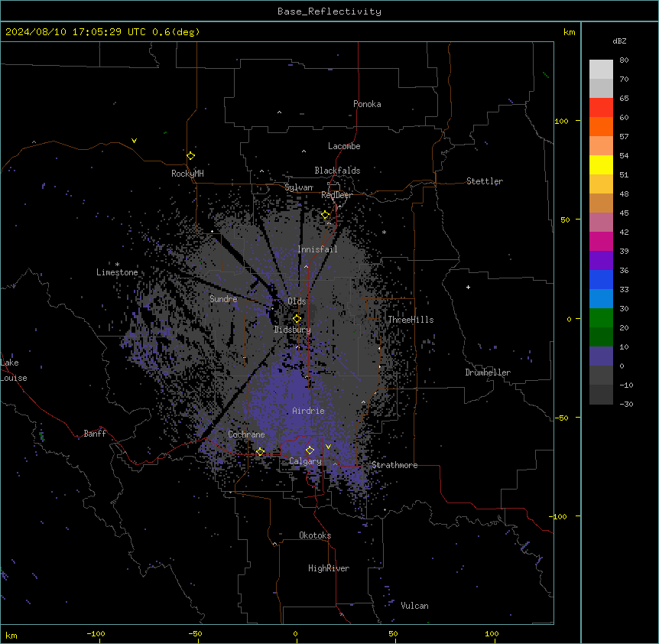This screenshot has height=644, width=659.
Task: Click the Olds town label
Action: pyautogui.click(x=297, y=301)
